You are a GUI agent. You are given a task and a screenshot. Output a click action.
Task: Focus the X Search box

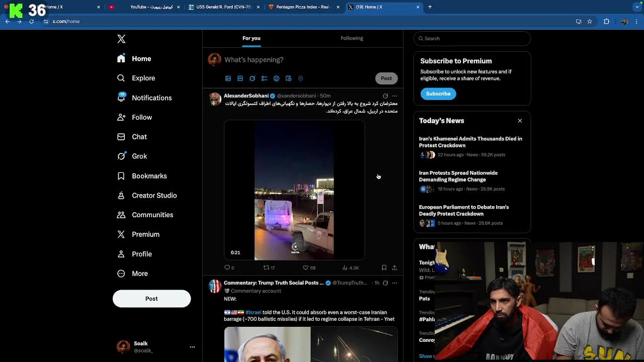[472, 39]
